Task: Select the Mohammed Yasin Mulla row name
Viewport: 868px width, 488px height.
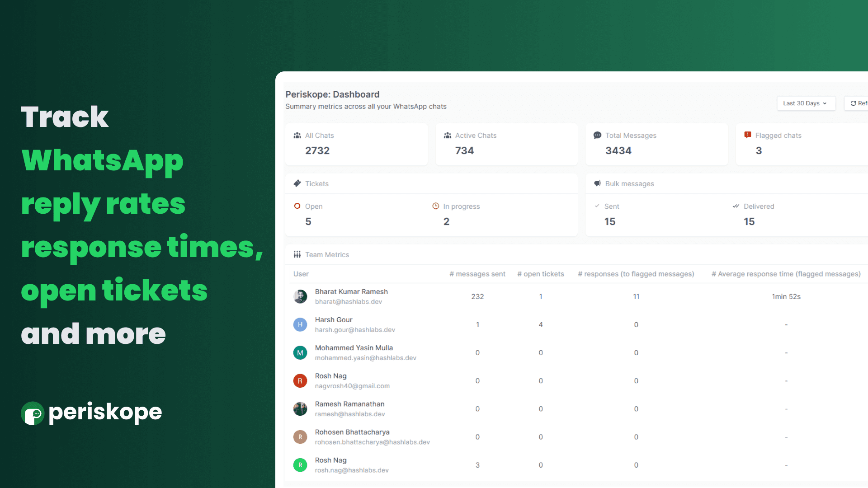Action: point(354,348)
